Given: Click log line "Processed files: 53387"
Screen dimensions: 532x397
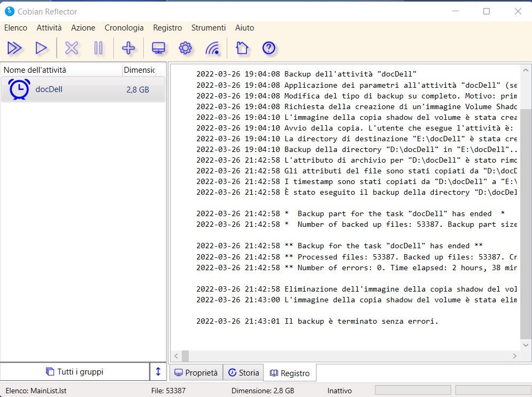Looking at the screenshot, I should pyautogui.click(x=357, y=257).
